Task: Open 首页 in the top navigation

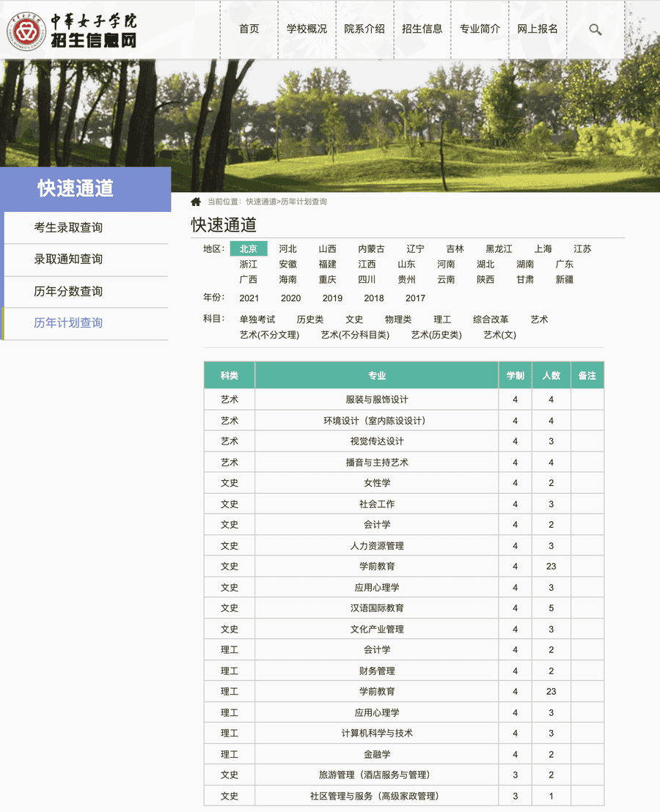Action: click(x=249, y=29)
